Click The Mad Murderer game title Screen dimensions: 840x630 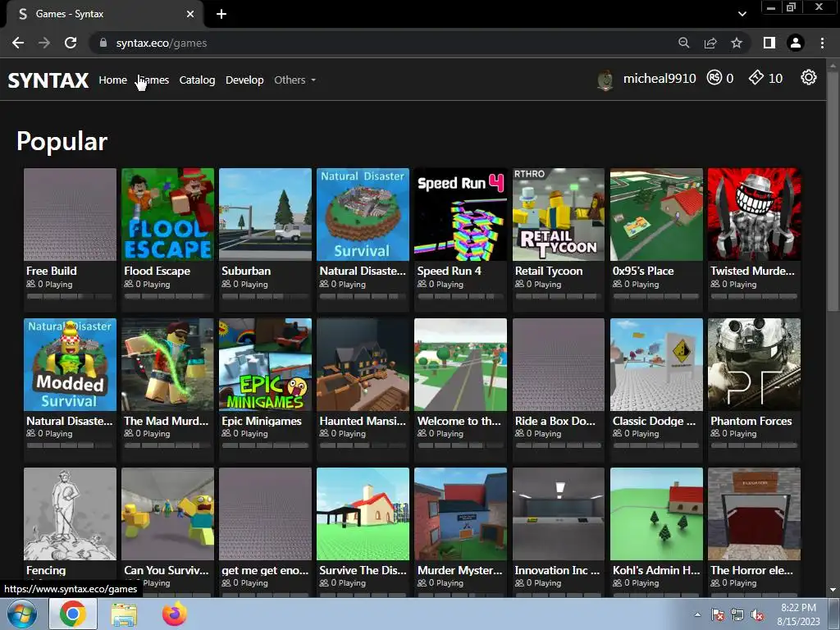(166, 421)
